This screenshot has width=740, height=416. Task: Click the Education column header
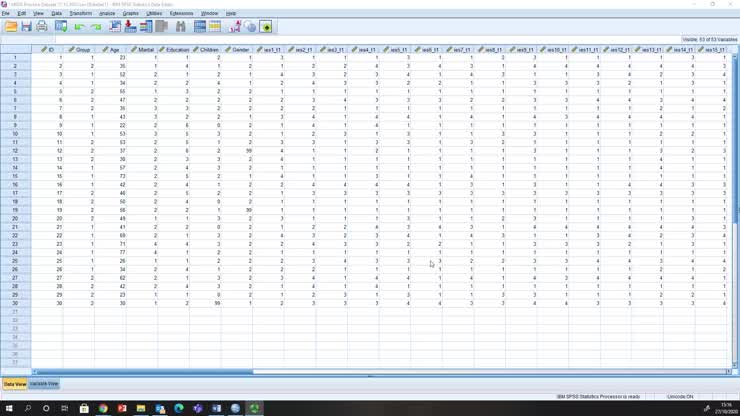[177, 49]
